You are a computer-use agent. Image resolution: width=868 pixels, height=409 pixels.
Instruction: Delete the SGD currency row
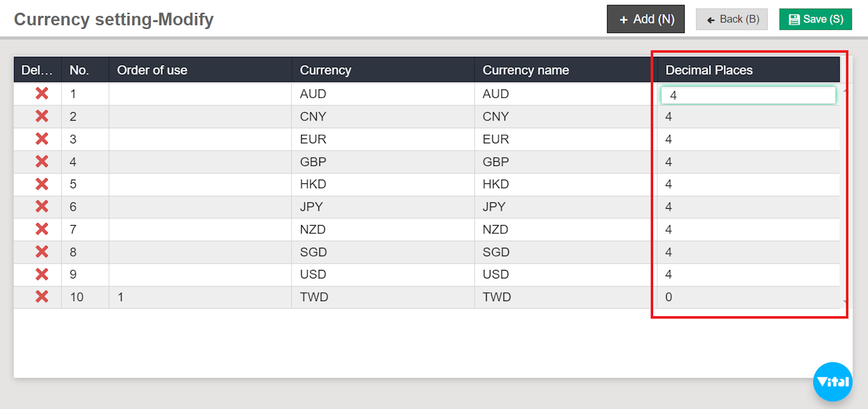(x=42, y=252)
